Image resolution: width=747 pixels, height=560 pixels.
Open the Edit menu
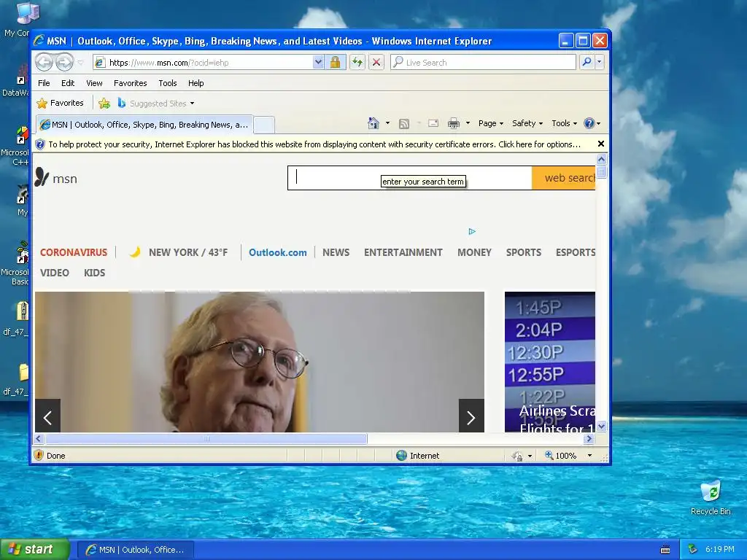[68, 83]
